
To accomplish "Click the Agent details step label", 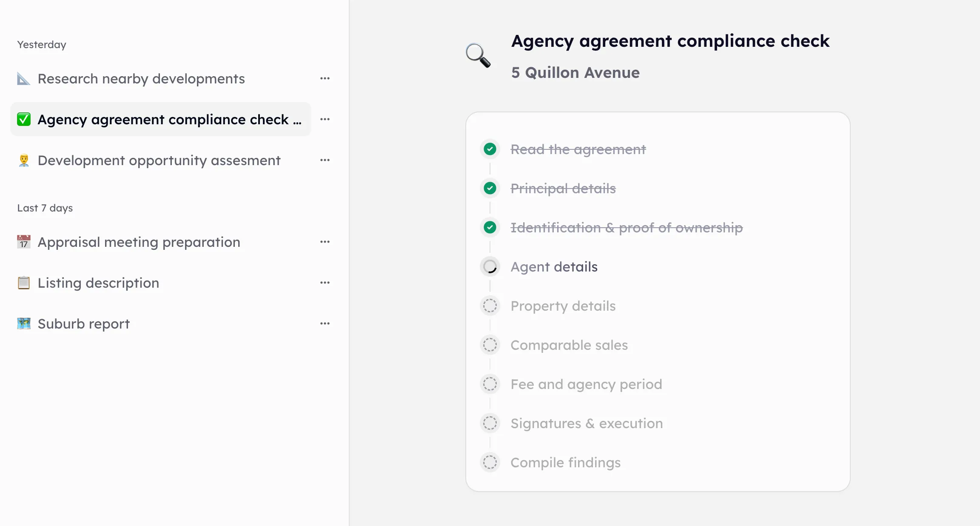I will tap(554, 266).
